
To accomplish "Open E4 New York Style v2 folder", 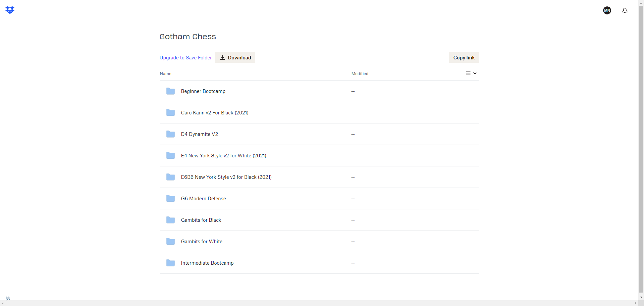I will (223, 156).
